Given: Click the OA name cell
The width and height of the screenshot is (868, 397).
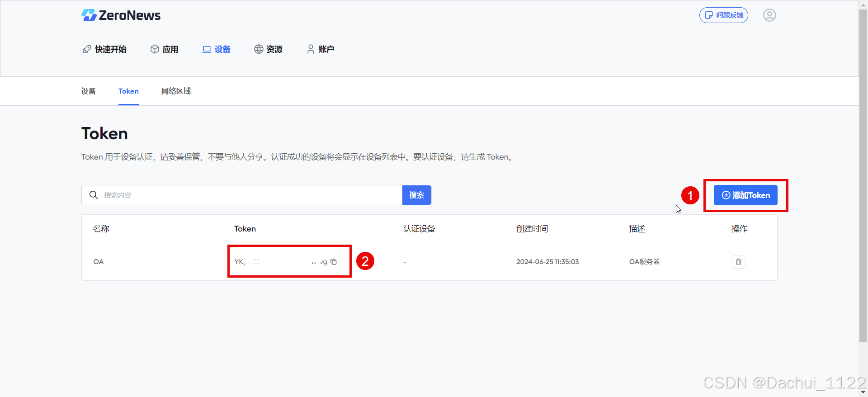Looking at the screenshot, I should [99, 262].
